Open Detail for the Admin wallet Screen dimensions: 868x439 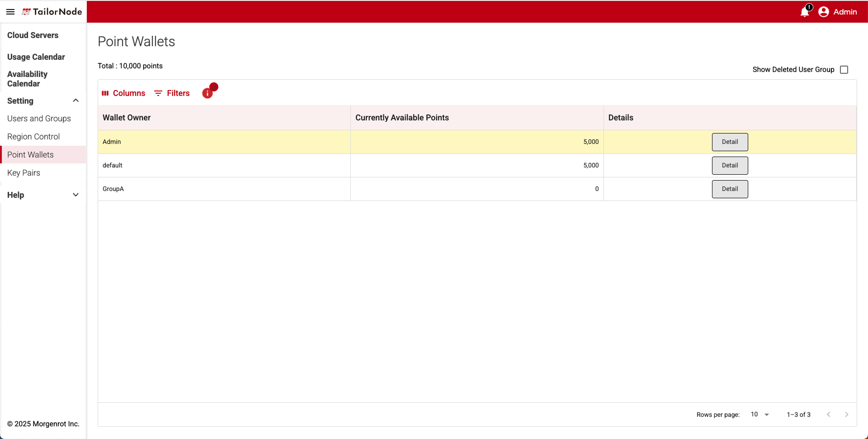730,142
